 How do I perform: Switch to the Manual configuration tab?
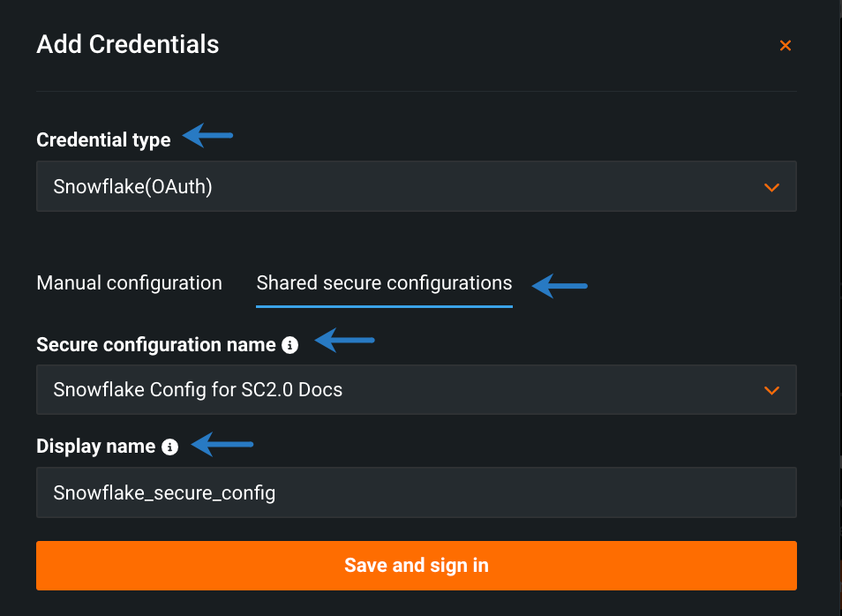click(x=129, y=283)
